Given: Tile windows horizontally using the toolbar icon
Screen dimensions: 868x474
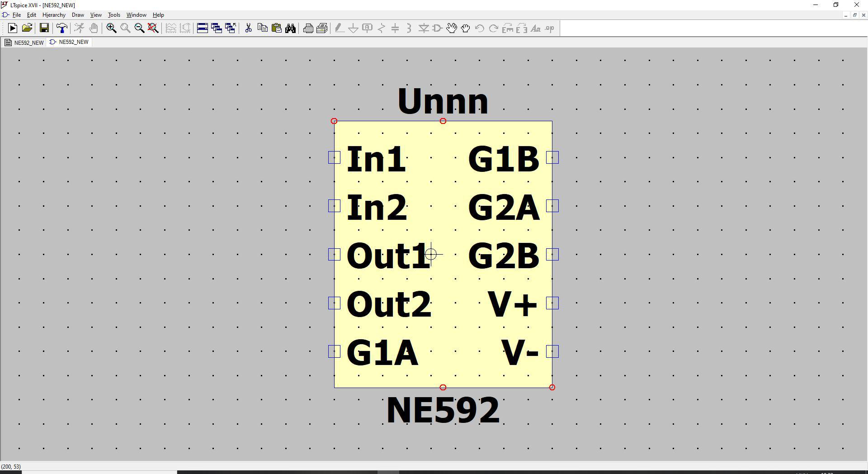Looking at the screenshot, I should click(203, 28).
